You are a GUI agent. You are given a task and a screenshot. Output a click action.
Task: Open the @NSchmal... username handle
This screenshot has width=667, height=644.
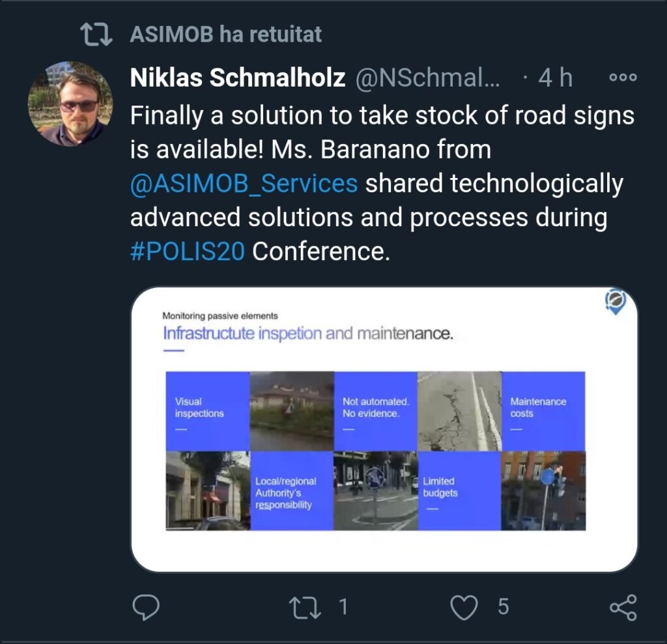coord(428,78)
